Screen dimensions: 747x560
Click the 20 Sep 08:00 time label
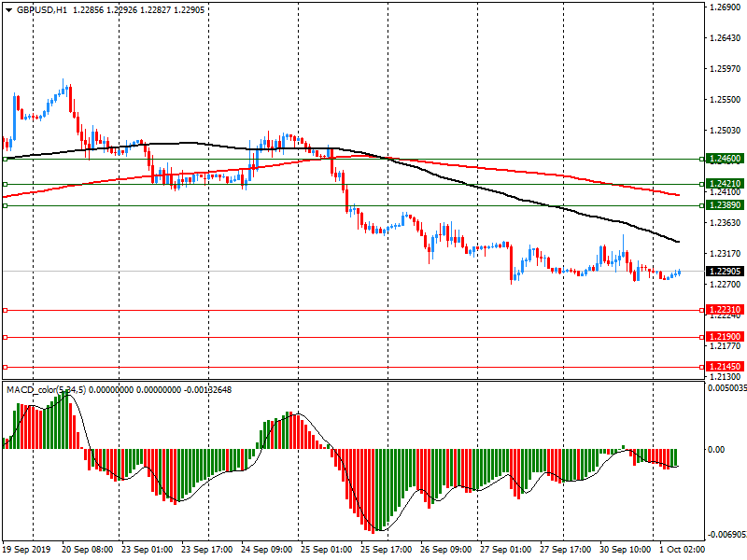point(87,550)
